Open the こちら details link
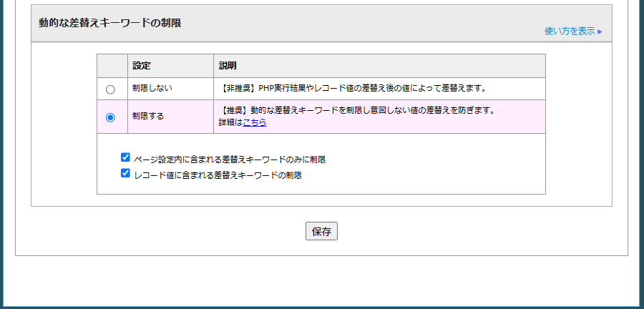644x309 pixels. [x=255, y=122]
